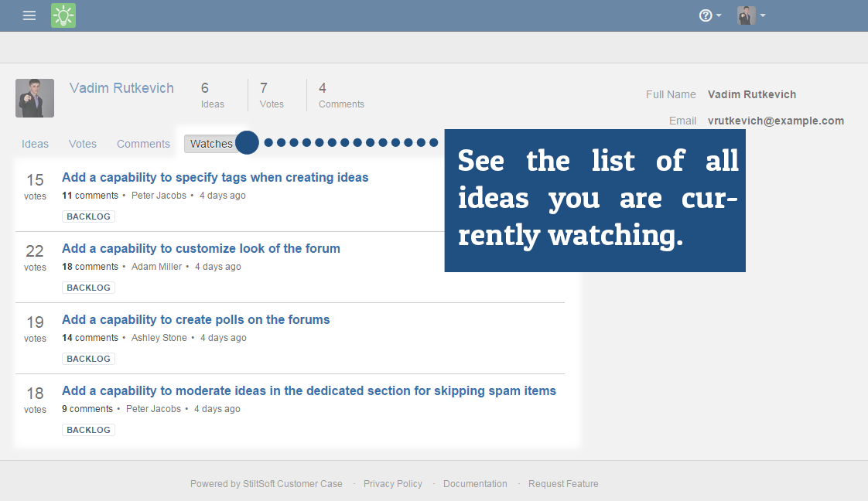Screen dimensions: 868x501
Task: Open idea about customizing look of the forum
Action: [201, 248]
